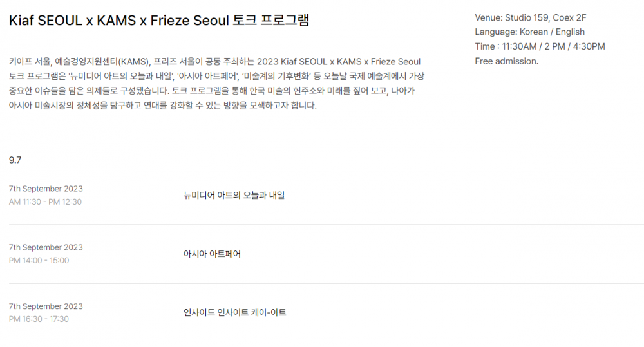Click the Korean description paragraph about the talk program
Viewport: 644px width, 347px height.
(216, 83)
